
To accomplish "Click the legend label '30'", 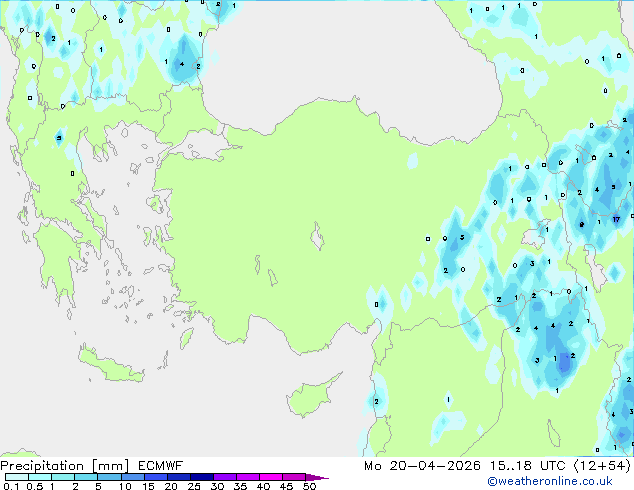I will [217, 486].
